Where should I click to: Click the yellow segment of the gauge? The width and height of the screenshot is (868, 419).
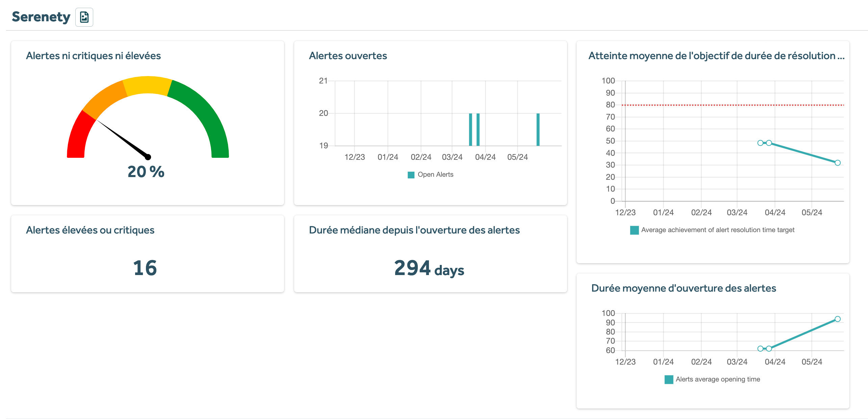(148, 84)
